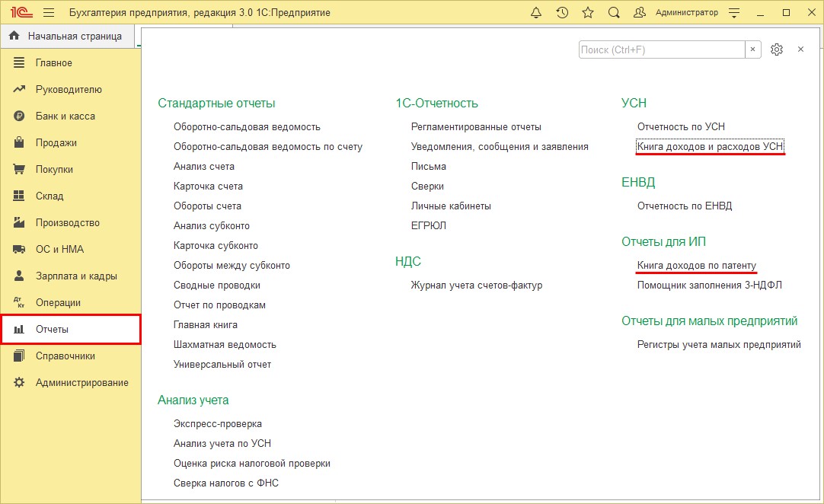Open the ОС и НМА section
This screenshot has height=504, width=824.
pos(70,249)
